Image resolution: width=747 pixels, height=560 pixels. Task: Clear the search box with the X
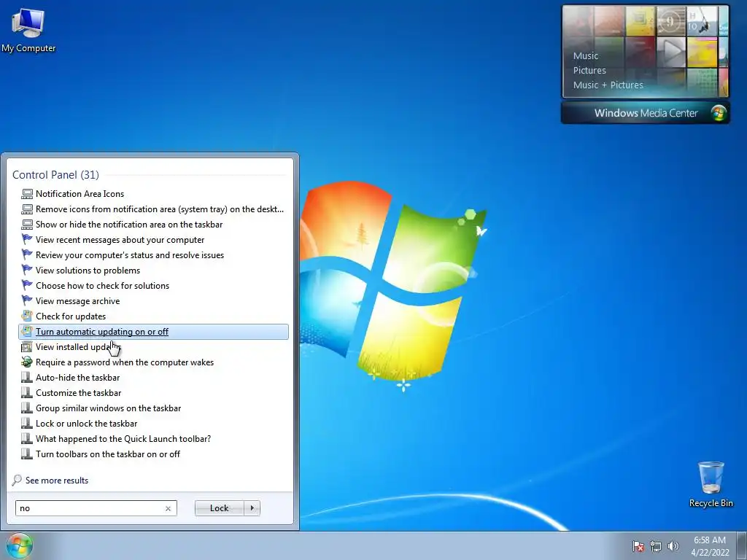coord(169,508)
